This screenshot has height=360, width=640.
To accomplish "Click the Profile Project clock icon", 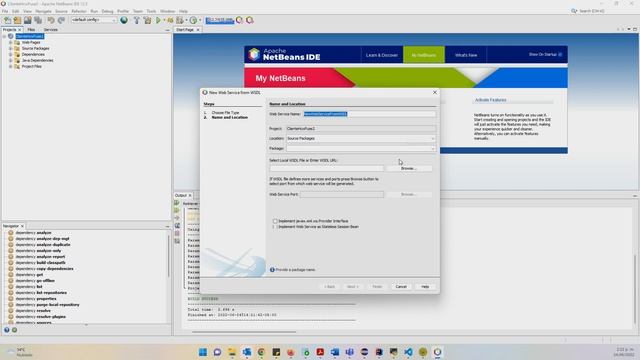I will [x=193, y=20].
